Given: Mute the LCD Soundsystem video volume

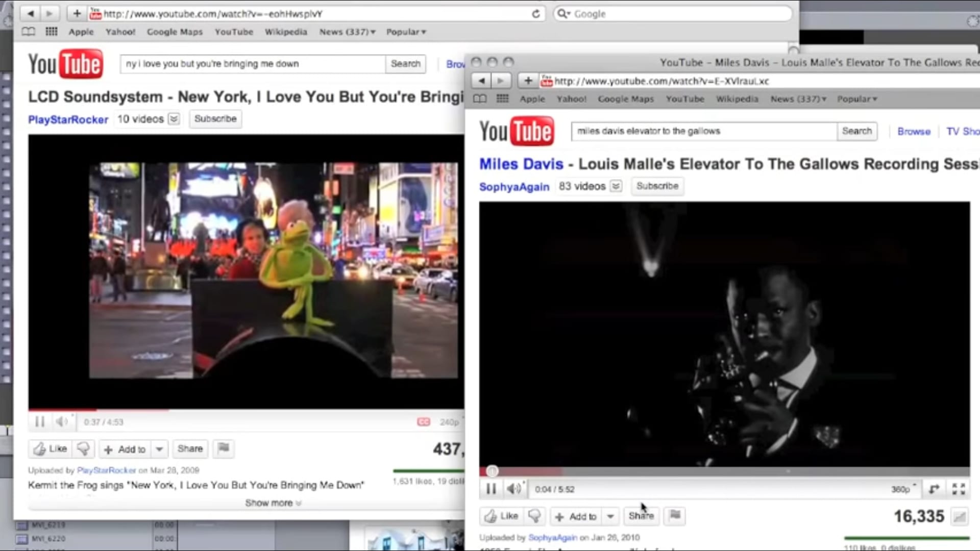Looking at the screenshot, I should (x=62, y=422).
